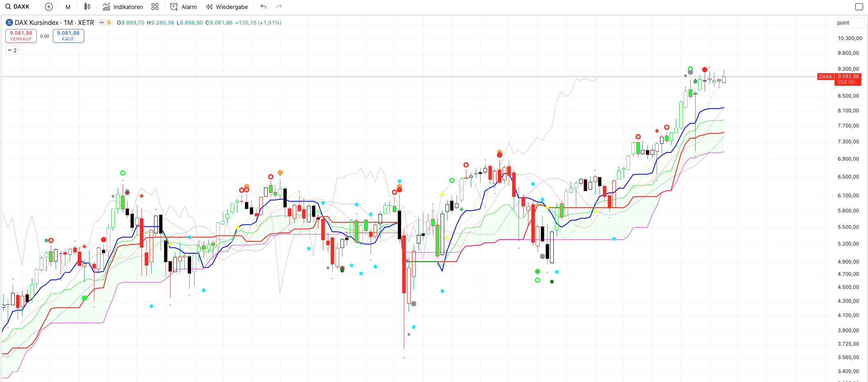Expand the collapsed indicator legend showing 2

click(x=12, y=50)
